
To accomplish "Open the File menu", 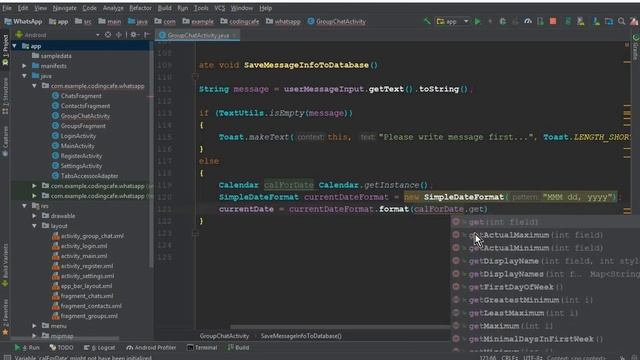I will (7, 8).
